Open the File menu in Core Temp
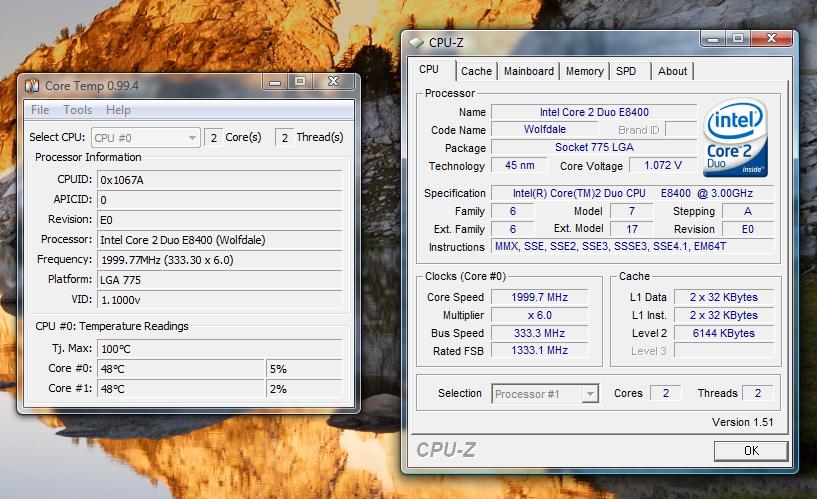This screenshot has height=499, width=817. pyautogui.click(x=40, y=110)
